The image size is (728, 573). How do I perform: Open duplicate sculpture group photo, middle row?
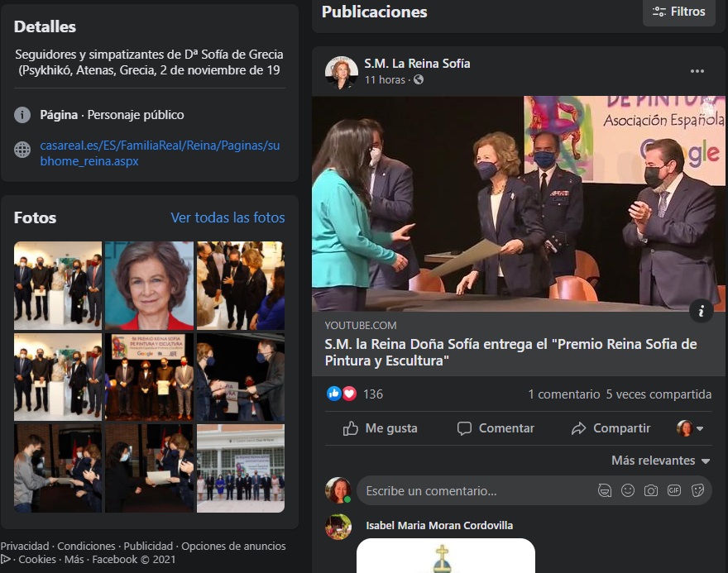click(58, 377)
